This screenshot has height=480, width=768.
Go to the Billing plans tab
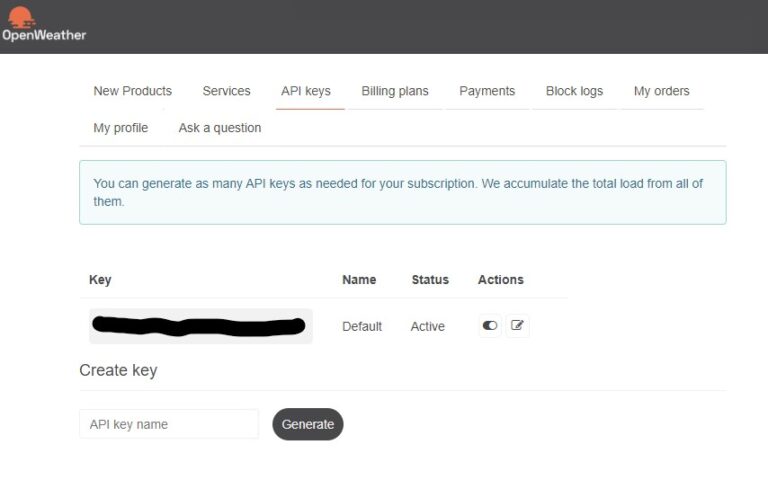tap(394, 91)
